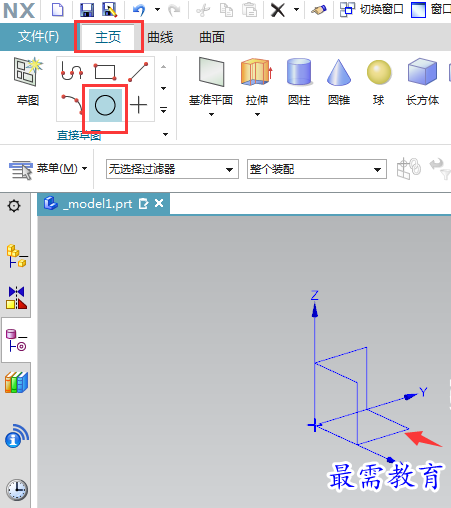This screenshot has height=508, width=451.
Task: Click the New file icon
Action: click(x=58, y=10)
